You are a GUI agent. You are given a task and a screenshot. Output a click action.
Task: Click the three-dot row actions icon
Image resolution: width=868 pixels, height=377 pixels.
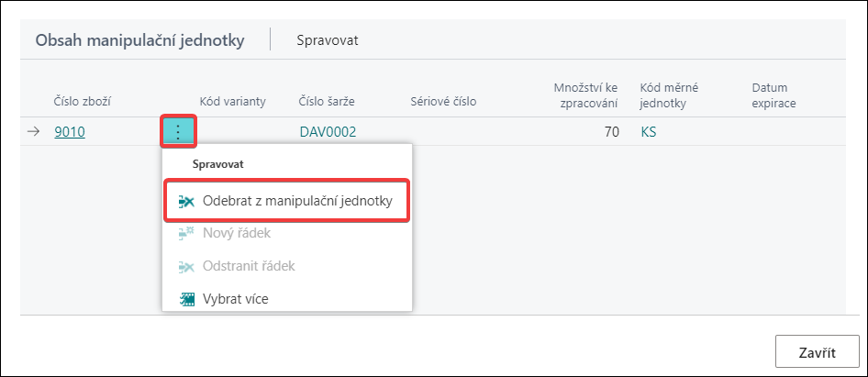click(178, 132)
